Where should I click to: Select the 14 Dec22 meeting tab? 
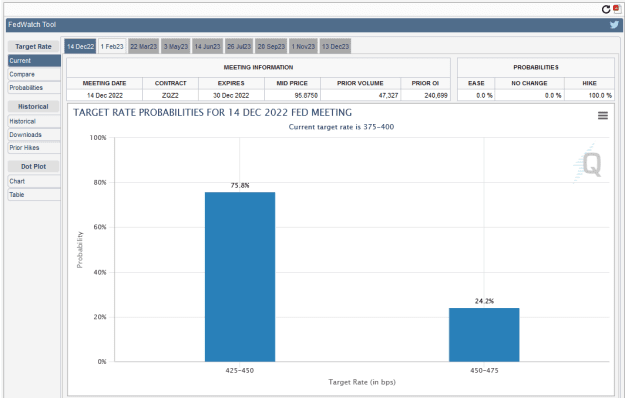pos(81,46)
